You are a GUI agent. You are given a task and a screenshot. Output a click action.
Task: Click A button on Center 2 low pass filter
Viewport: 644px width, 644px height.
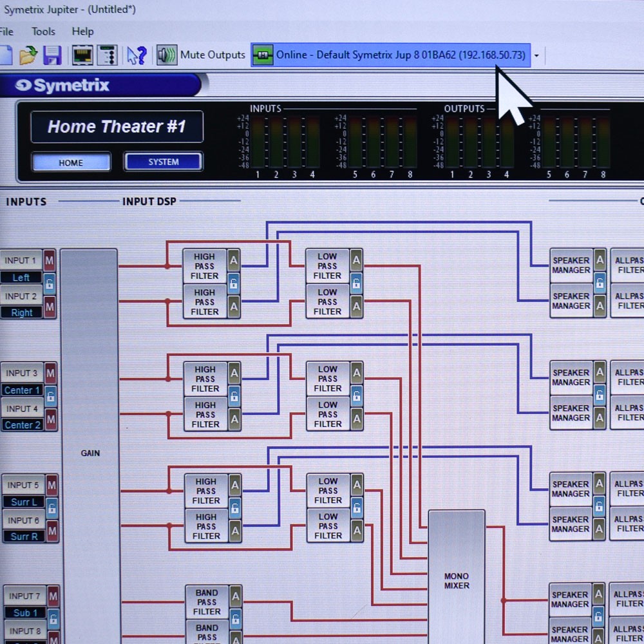pos(357,419)
